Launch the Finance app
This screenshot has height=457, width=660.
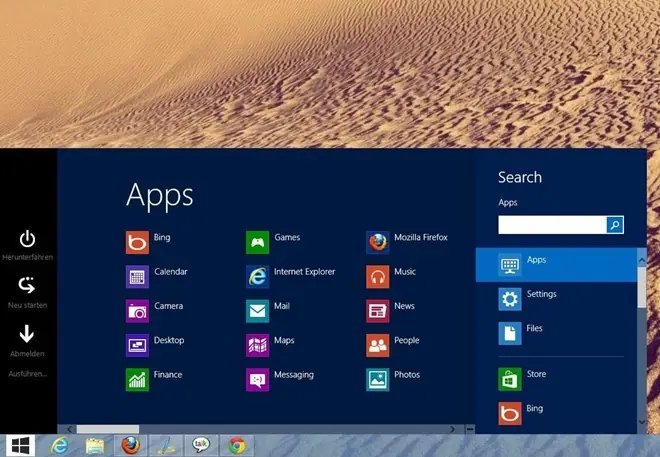tap(138, 379)
